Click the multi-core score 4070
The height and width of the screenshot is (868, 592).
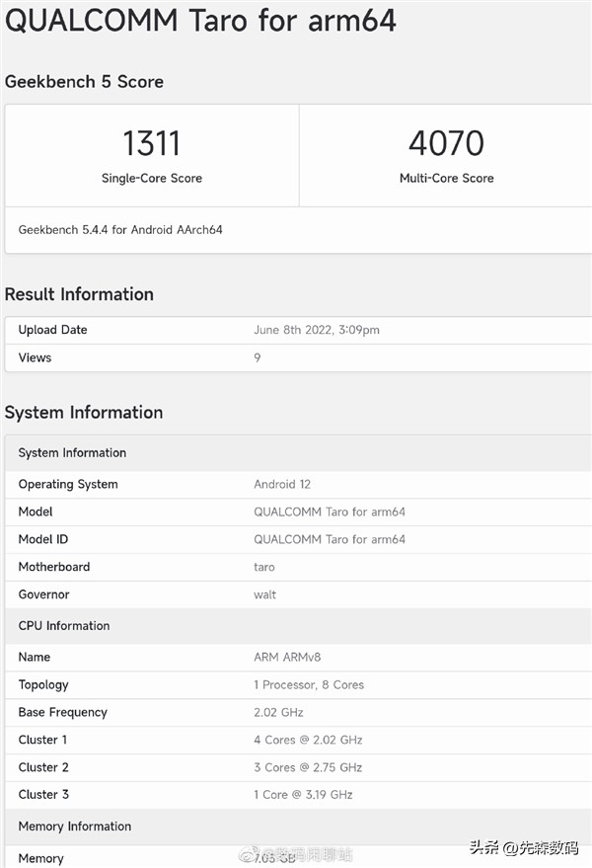(446, 144)
